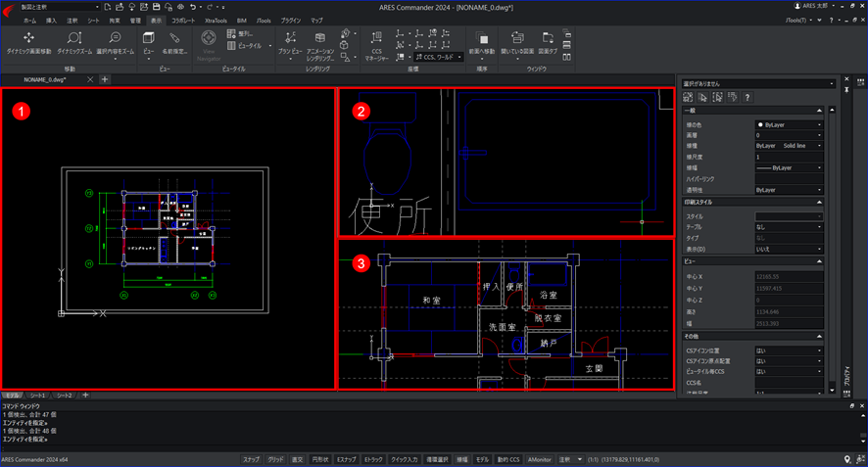Screen dimensions: 868x467
Task: Click the 前面へ移動 bring-to-front icon
Action: tap(482, 43)
